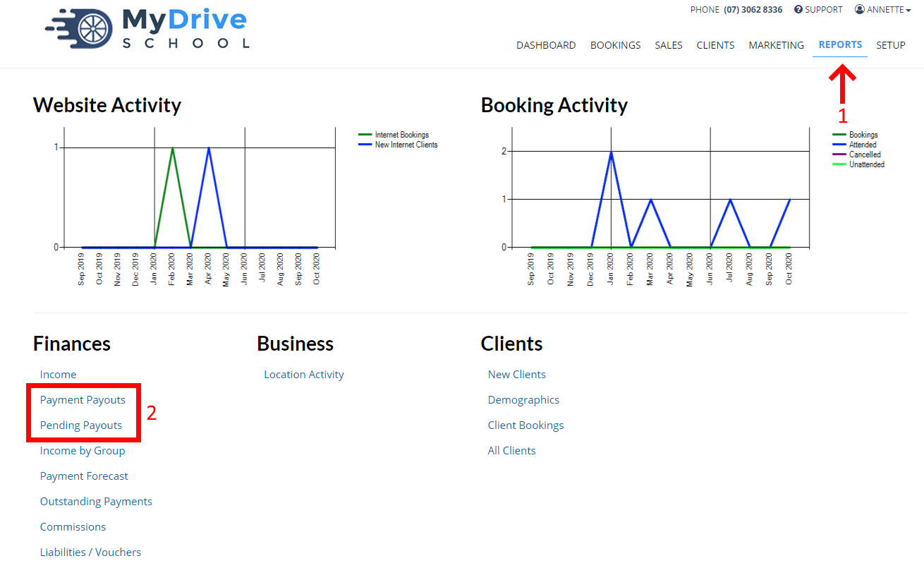Open the Payment Payouts report
Image resolution: width=924 pixels, height=568 pixels.
[x=83, y=400]
